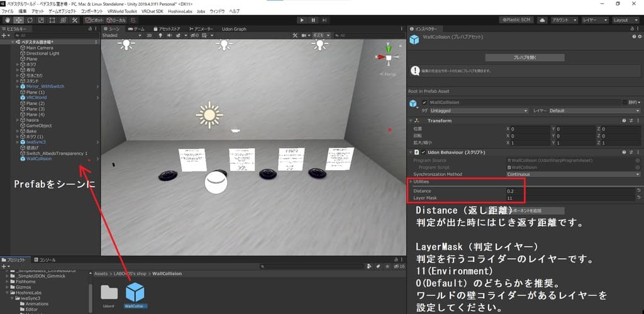Click the scene gizmo orientation cube
The image size is (644, 314).
click(389, 57)
